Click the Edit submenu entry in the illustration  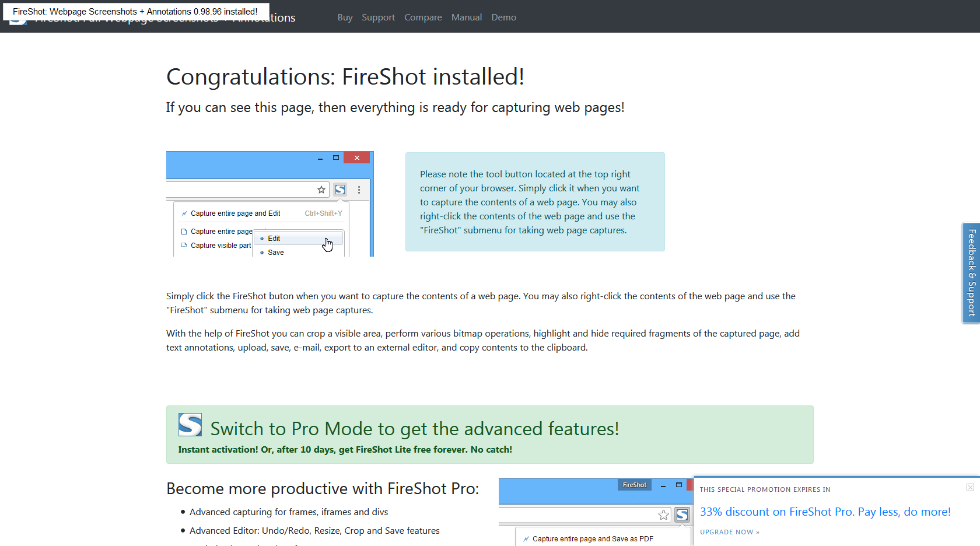[274, 239]
